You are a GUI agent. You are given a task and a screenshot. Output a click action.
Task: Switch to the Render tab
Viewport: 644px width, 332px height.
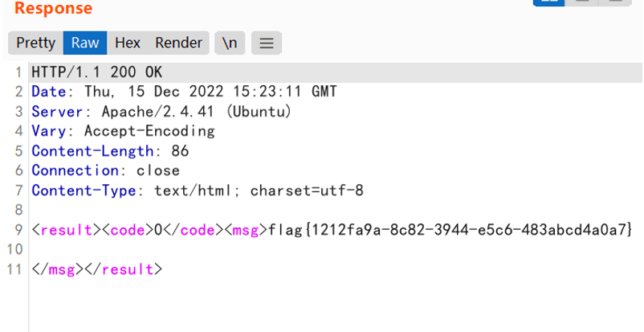pos(178,43)
